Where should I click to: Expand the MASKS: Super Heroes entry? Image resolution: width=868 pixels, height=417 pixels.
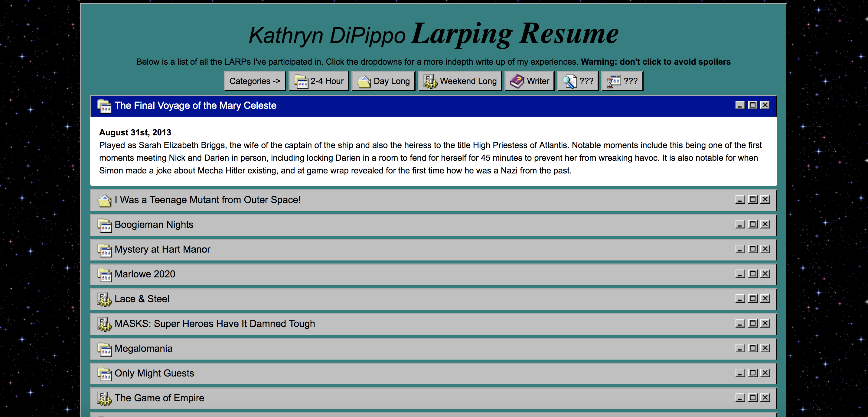tap(215, 324)
